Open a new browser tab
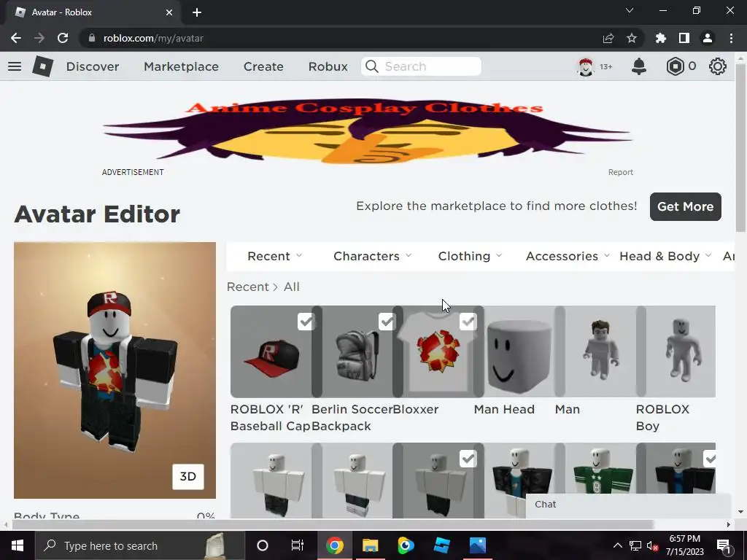Screen dimensions: 747x560 point(197,12)
